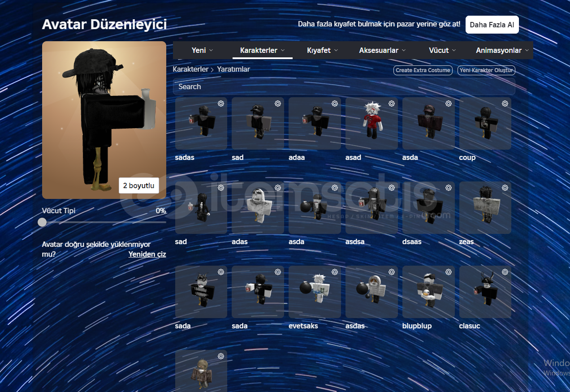
Task: Switch to the Animasyonlar tab
Action: 502,50
